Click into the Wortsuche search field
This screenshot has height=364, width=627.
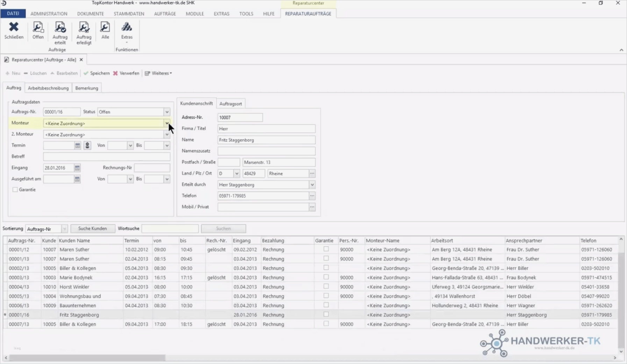click(x=170, y=229)
